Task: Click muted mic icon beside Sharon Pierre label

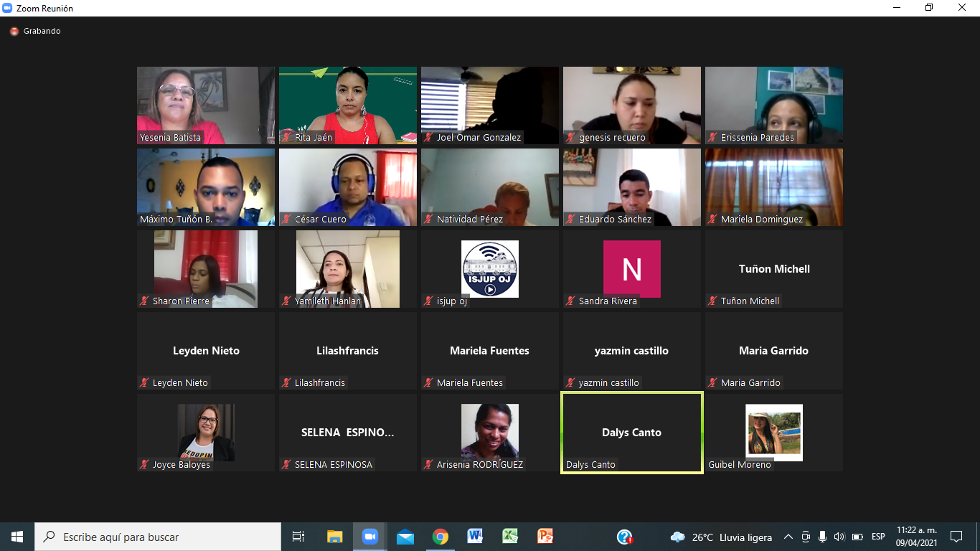Action: tap(145, 301)
